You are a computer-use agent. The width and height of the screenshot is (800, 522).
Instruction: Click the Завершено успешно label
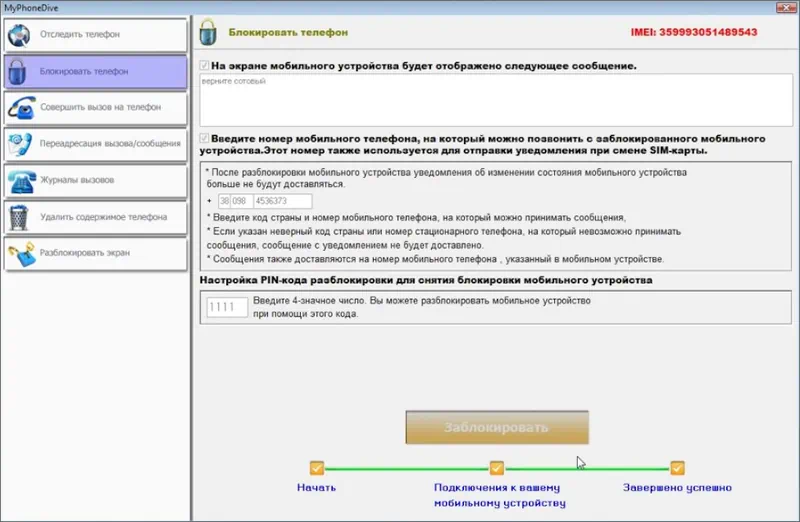677,487
